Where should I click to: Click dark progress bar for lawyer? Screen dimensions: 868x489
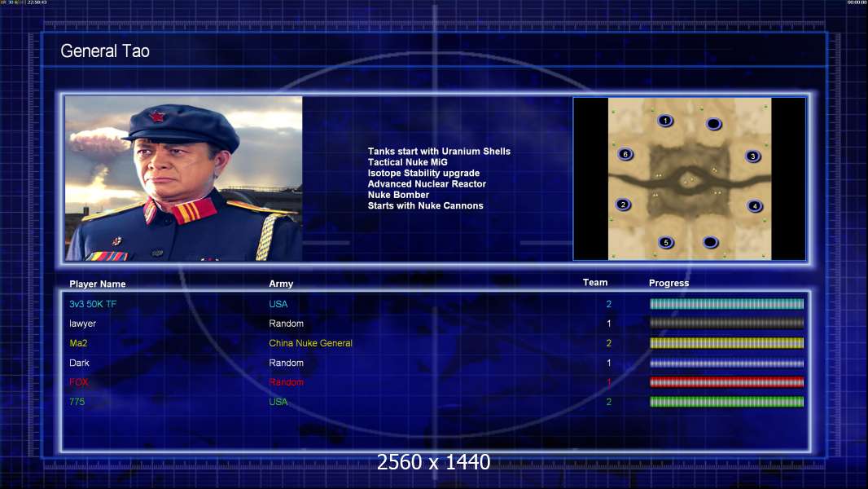pos(727,323)
